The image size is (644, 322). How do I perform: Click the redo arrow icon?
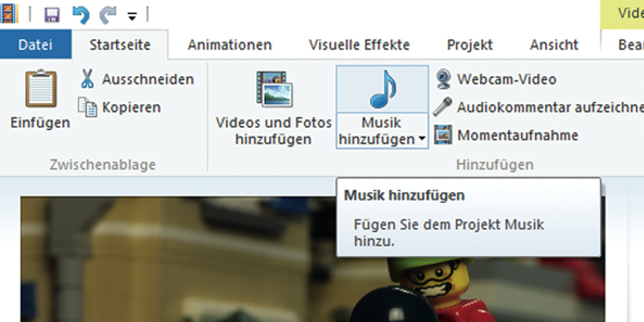point(107,14)
